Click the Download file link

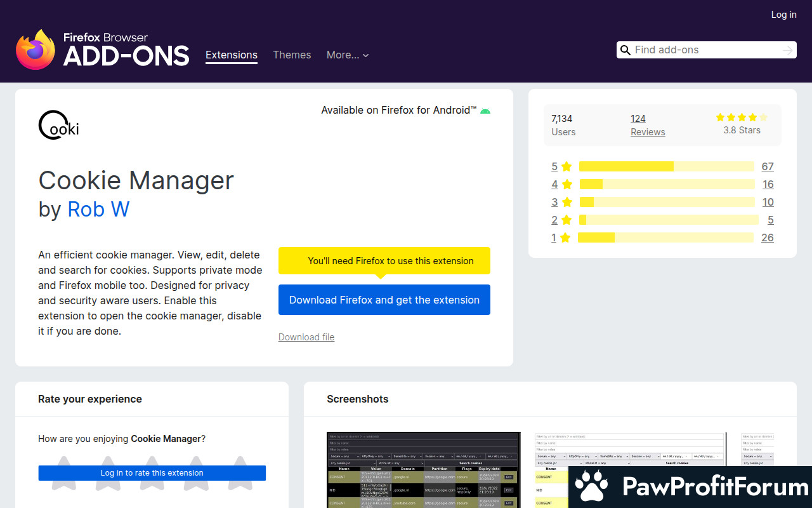pos(306,337)
